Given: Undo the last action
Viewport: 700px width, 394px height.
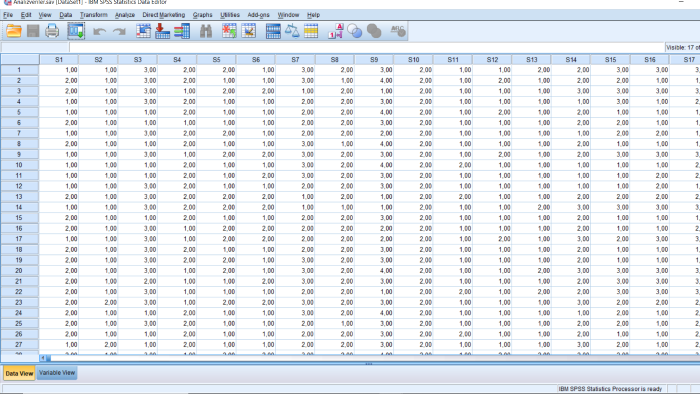Looking at the screenshot, I should coord(99,31).
